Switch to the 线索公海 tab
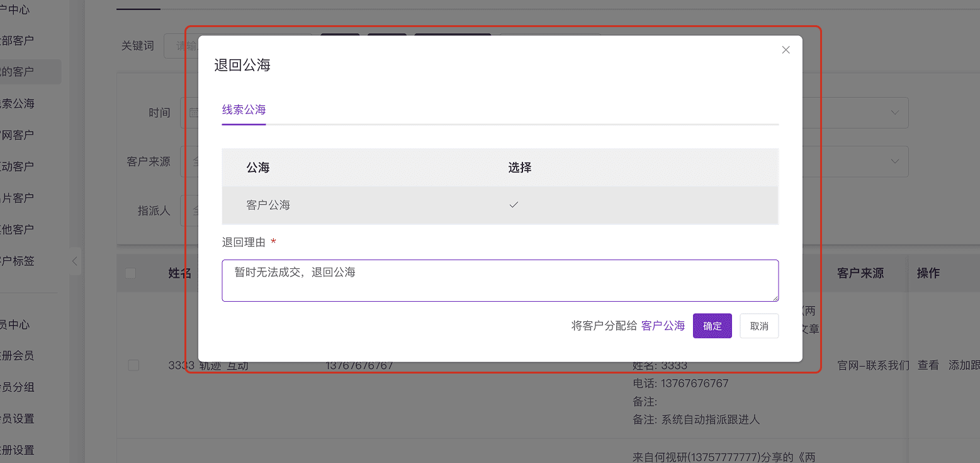980x463 pixels. 244,110
